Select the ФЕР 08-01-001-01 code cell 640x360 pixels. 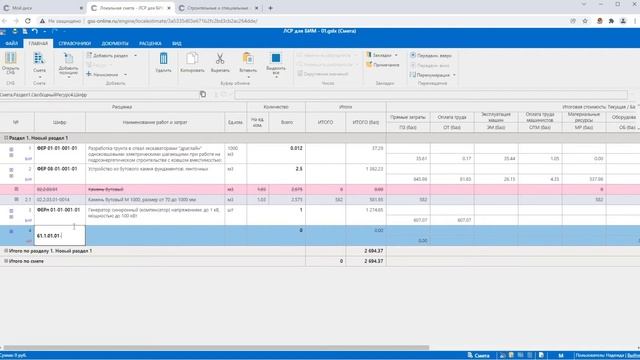(x=60, y=174)
